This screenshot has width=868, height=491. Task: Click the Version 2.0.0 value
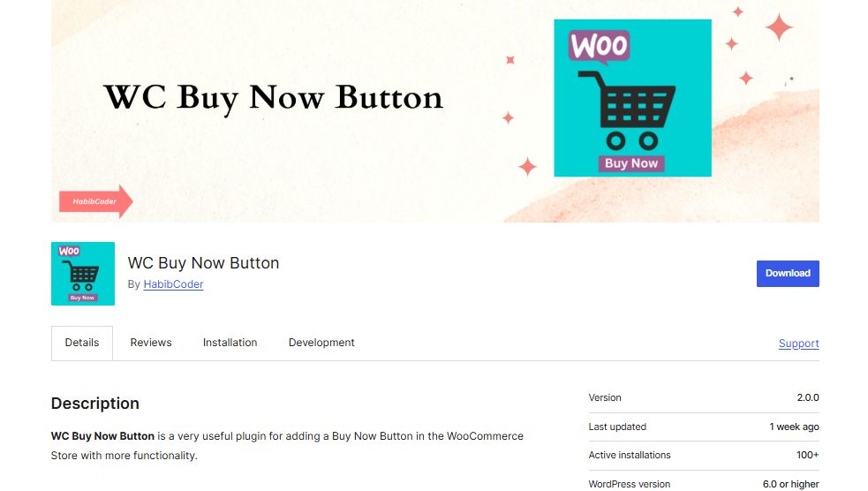pyautogui.click(x=808, y=397)
